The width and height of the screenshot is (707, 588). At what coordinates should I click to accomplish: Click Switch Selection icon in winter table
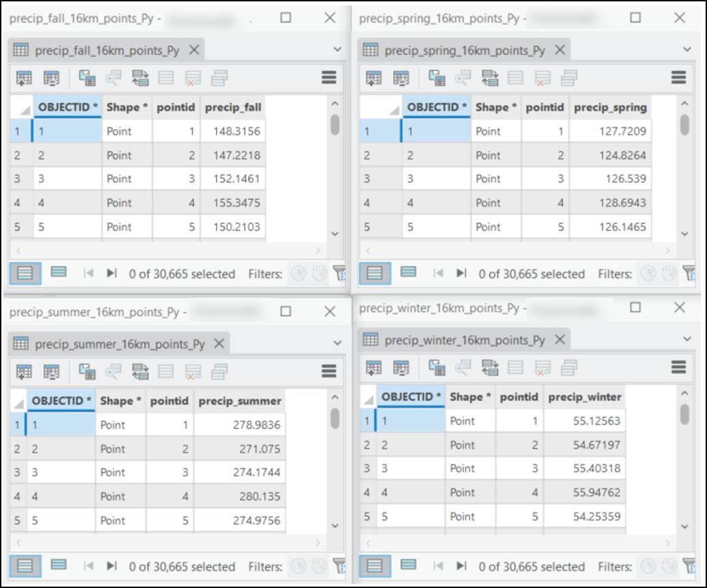pos(490,367)
